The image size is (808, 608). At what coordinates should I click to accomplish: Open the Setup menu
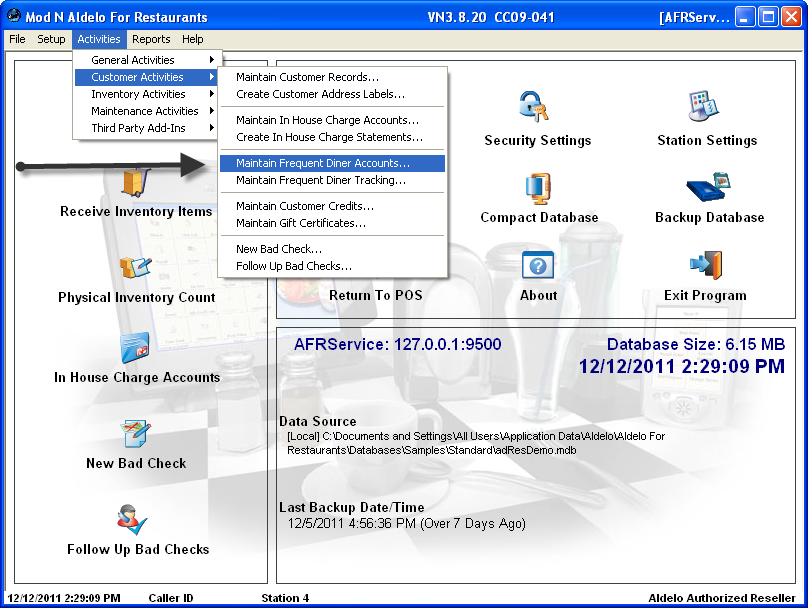coord(51,39)
